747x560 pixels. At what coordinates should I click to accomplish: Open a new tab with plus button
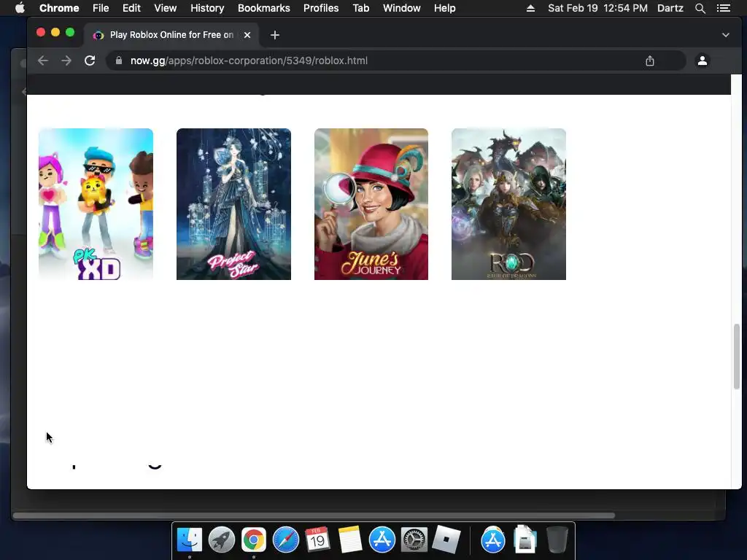[275, 35]
